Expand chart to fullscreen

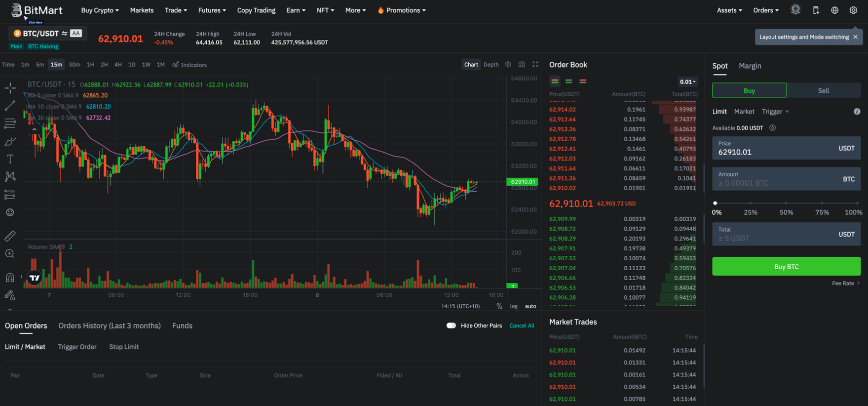[x=535, y=65]
